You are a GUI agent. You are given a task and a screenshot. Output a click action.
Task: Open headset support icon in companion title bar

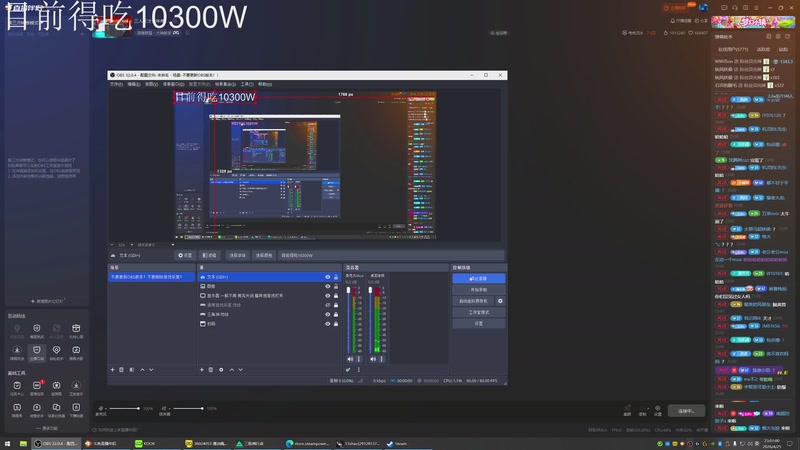tap(735, 8)
